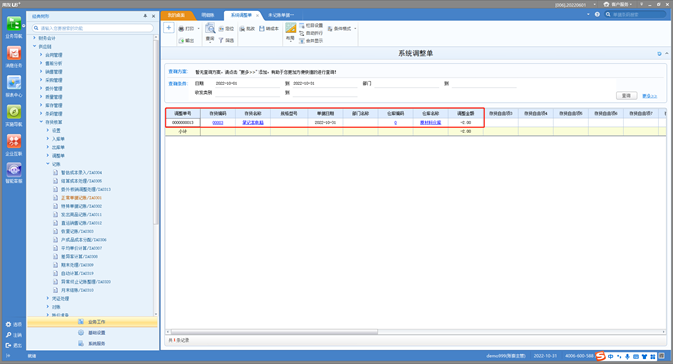Expand the 入库单 tree node
Screen dimensions: 673x364
tap(48, 139)
